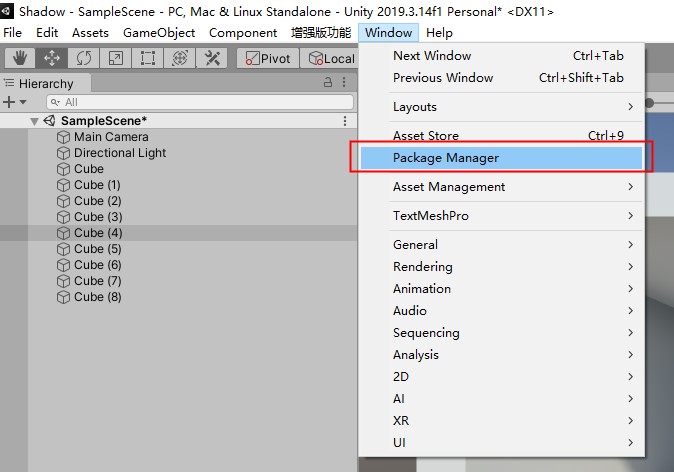
Task: Click the Hierarchy search field
Action: tap(200, 102)
